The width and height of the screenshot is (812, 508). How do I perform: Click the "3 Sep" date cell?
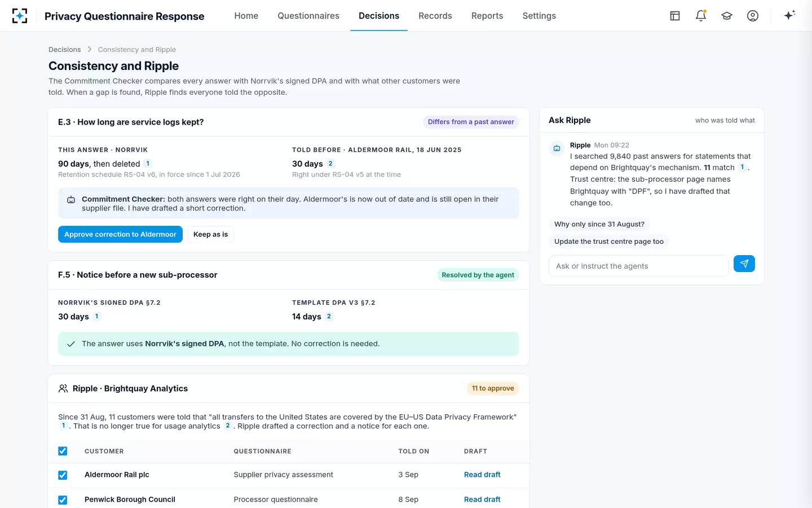pyautogui.click(x=408, y=475)
